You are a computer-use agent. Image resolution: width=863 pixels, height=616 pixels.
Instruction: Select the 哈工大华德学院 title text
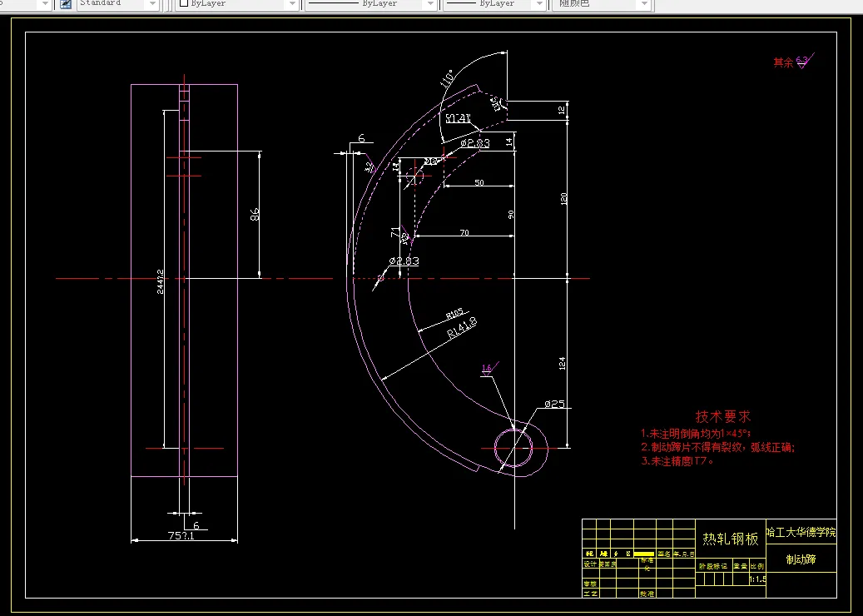[x=801, y=532]
